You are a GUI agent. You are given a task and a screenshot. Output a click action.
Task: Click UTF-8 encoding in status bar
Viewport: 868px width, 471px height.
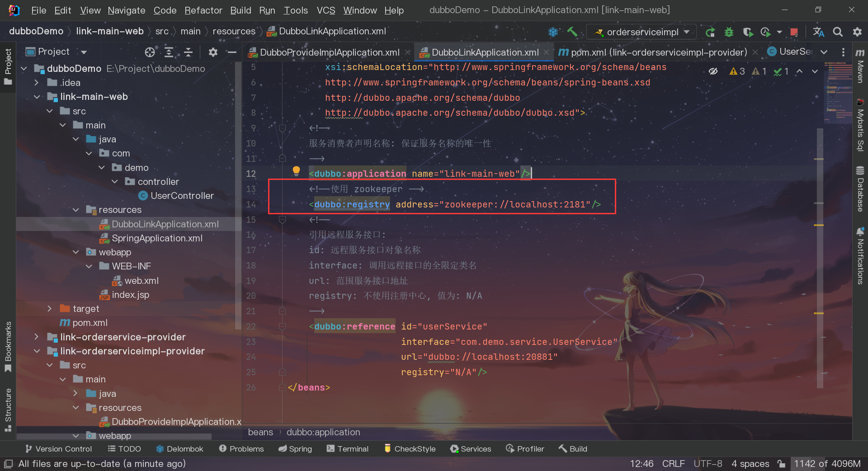pos(708,464)
